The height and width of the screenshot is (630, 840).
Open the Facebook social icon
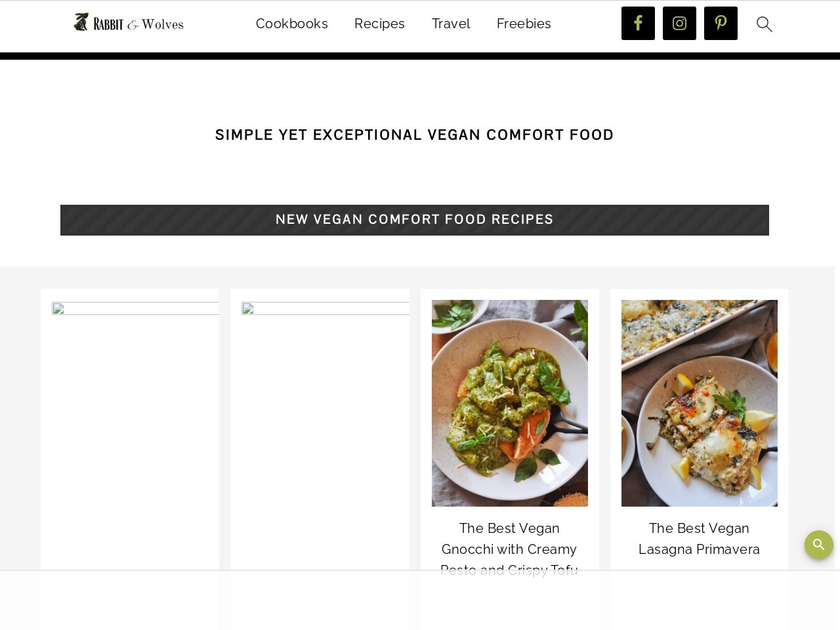pyautogui.click(x=638, y=24)
